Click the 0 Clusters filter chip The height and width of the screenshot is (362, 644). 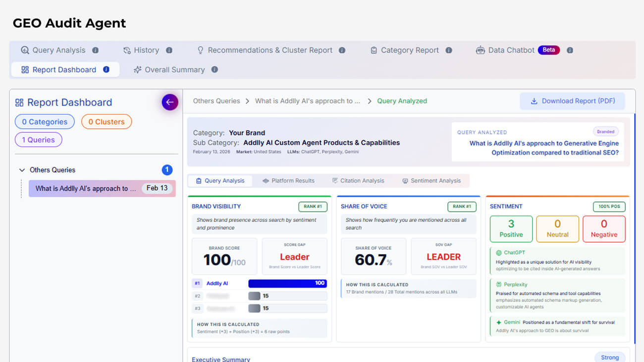[107, 122]
